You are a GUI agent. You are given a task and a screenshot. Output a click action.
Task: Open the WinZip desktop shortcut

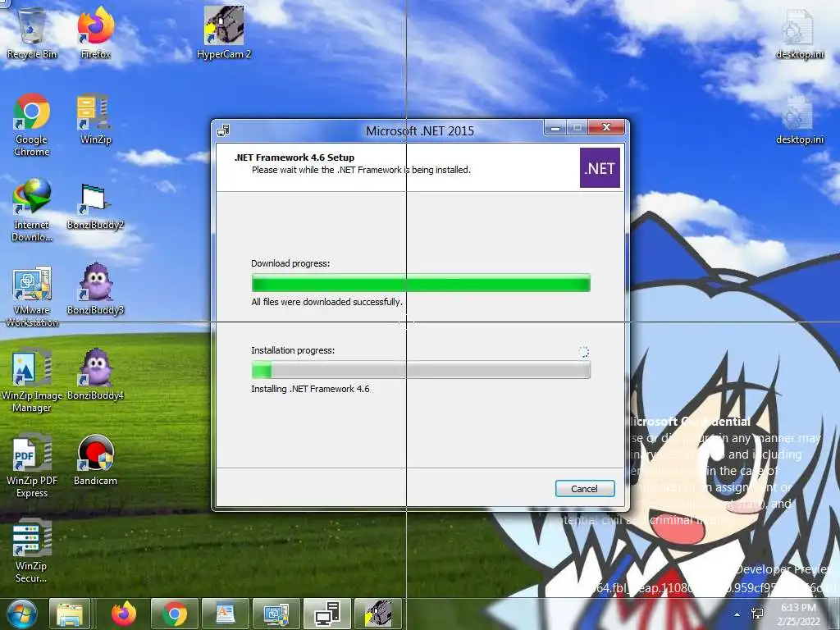click(x=95, y=119)
